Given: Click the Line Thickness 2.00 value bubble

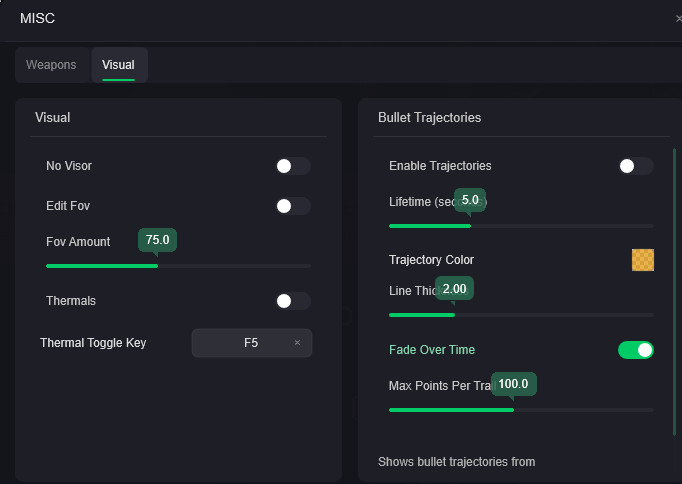Looking at the screenshot, I should (455, 289).
